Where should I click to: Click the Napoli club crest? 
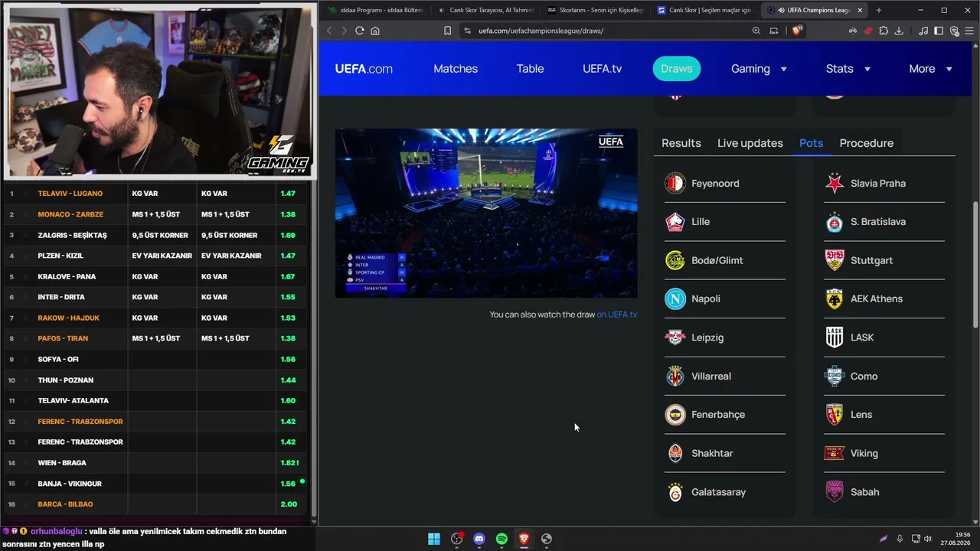675,299
